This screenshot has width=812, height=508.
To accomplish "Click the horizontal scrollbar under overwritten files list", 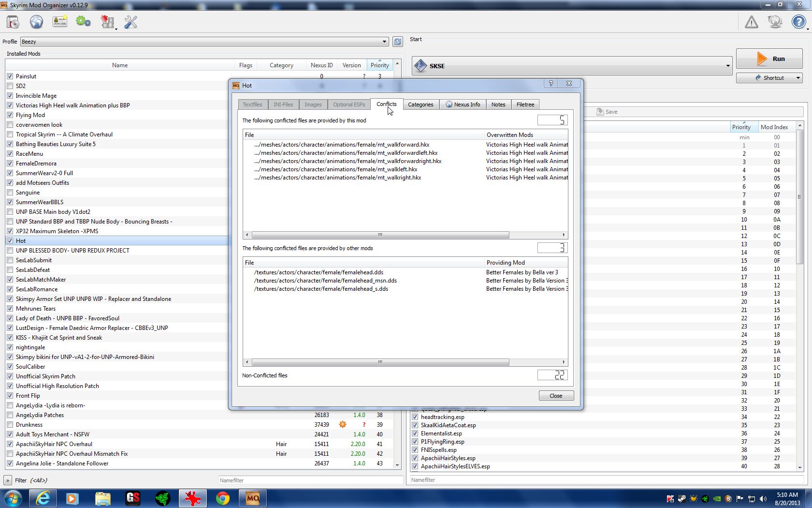I will (380, 235).
